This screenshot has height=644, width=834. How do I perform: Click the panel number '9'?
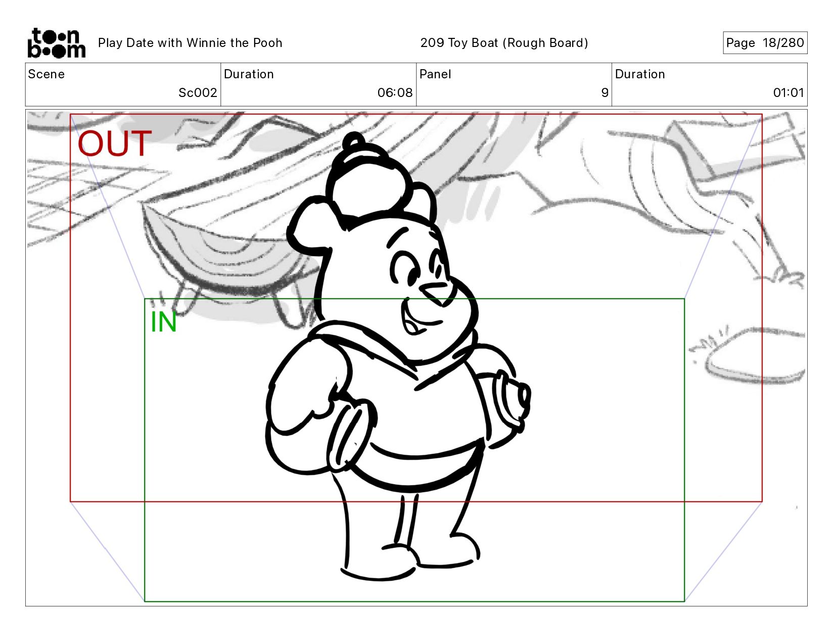tap(605, 93)
